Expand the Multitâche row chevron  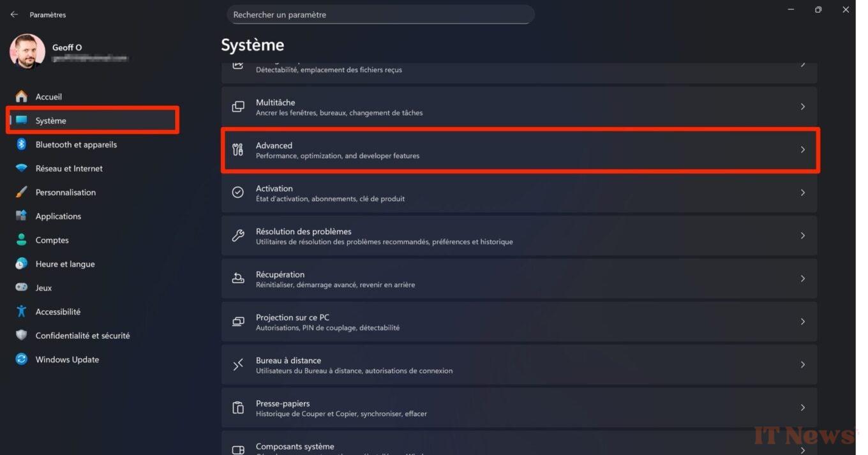click(803, 107)
